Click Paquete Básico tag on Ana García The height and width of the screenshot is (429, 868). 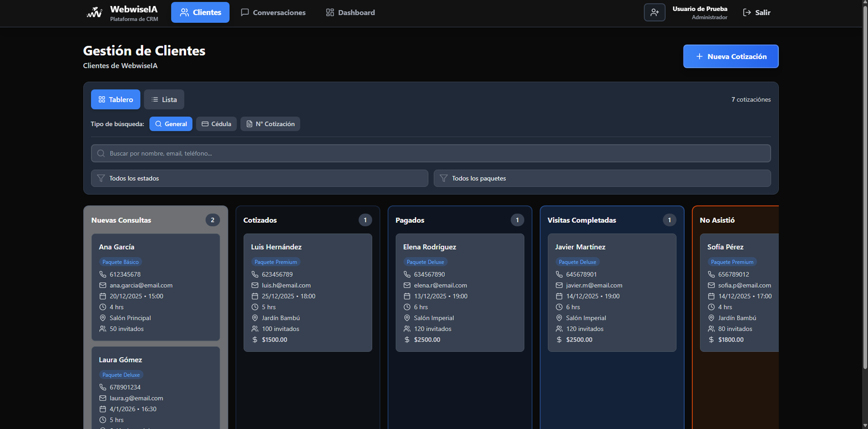click(120, 262)
